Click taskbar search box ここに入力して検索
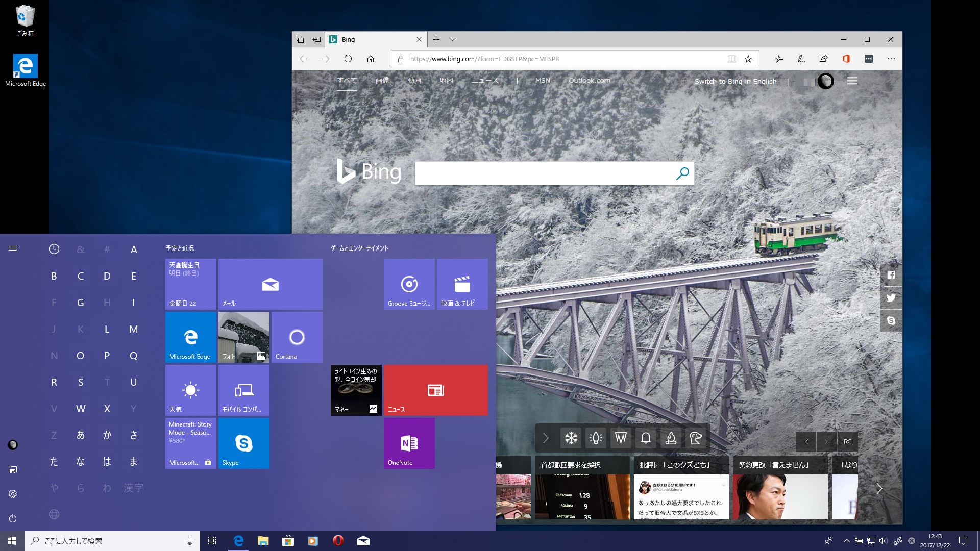 pyautogui.click(x=112, y=541)
